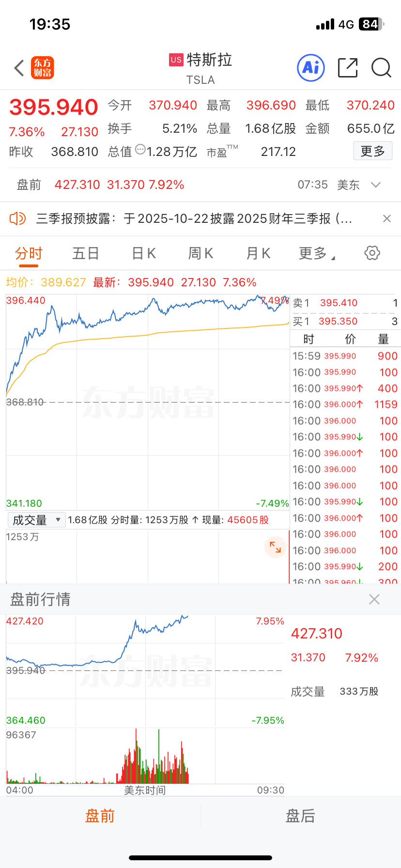The width and height of the screenshot is (401, 868).
Task: Close the 盘前行情 panel
Action: [374, 600]
